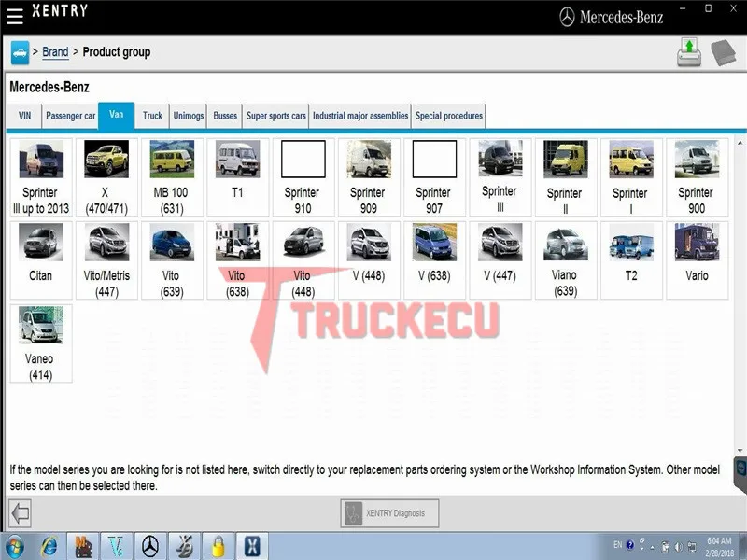Screen dimensions: 747x560
Task: Select the X (470/471) pickup
Action: pyautogui.click(x=106, y=177)
